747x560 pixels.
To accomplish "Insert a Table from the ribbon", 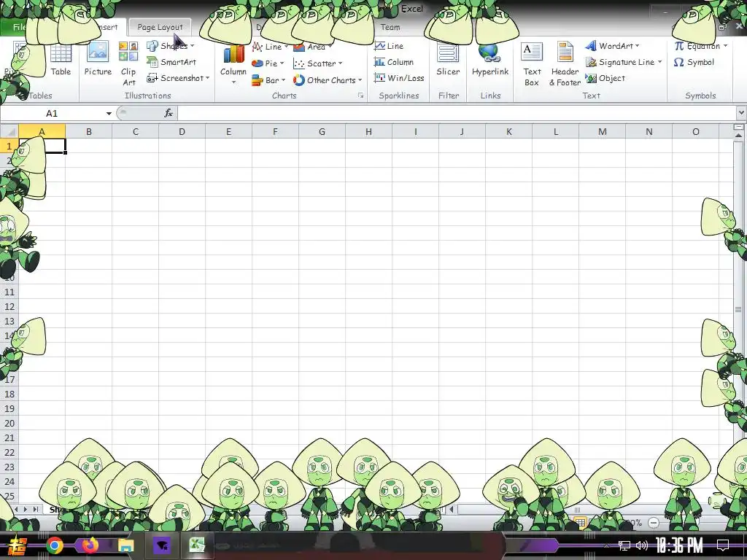I will click(x=61, y=60).
